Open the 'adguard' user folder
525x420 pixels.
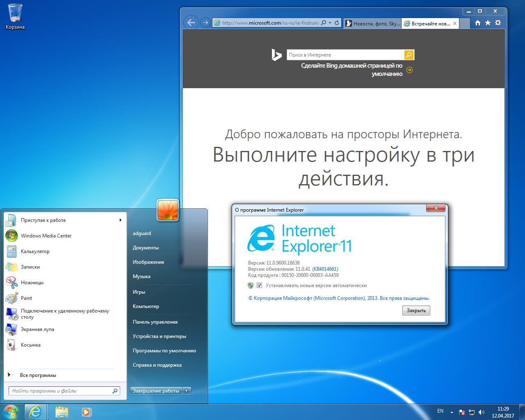click(x=142, y=233)
